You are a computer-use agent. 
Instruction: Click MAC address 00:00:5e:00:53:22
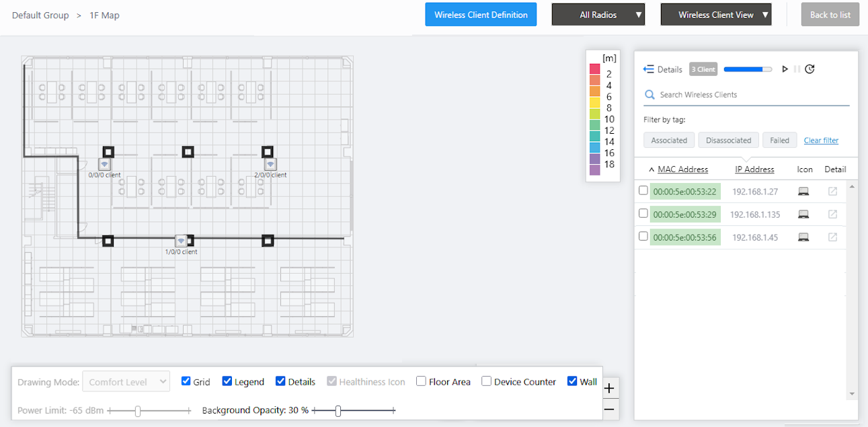(685, 192)
